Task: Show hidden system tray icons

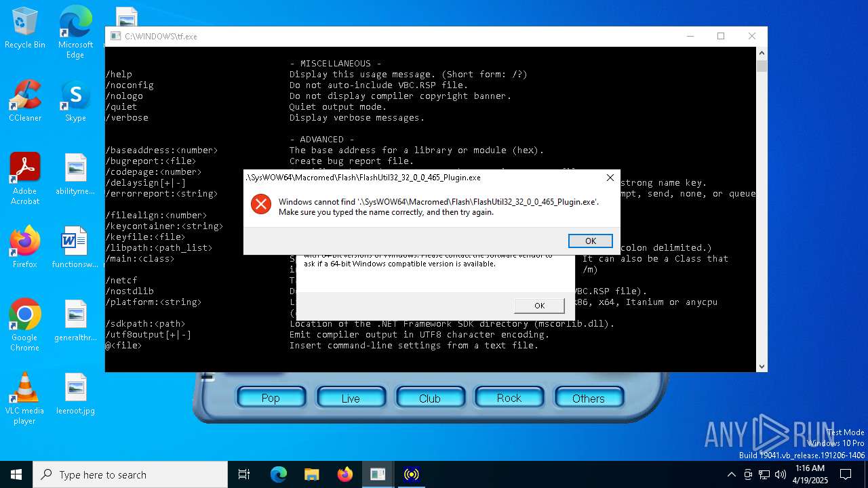Action: tap(731, 474)
